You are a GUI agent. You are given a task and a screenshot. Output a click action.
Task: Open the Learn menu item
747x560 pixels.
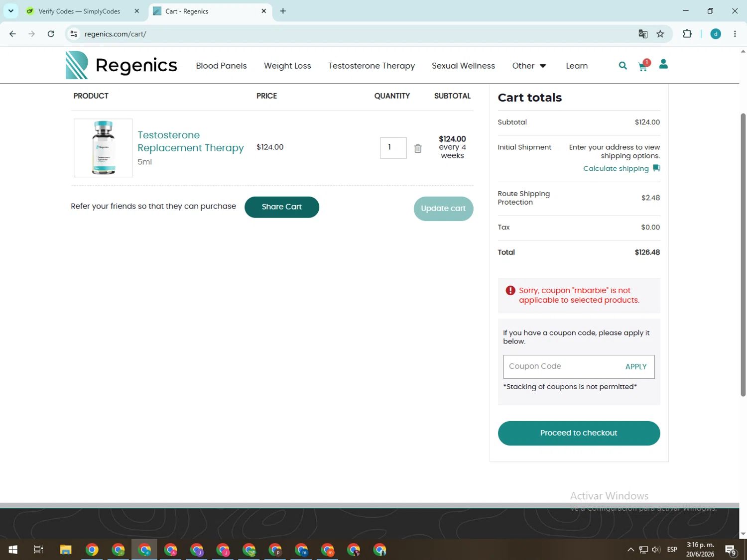(577, 66)
